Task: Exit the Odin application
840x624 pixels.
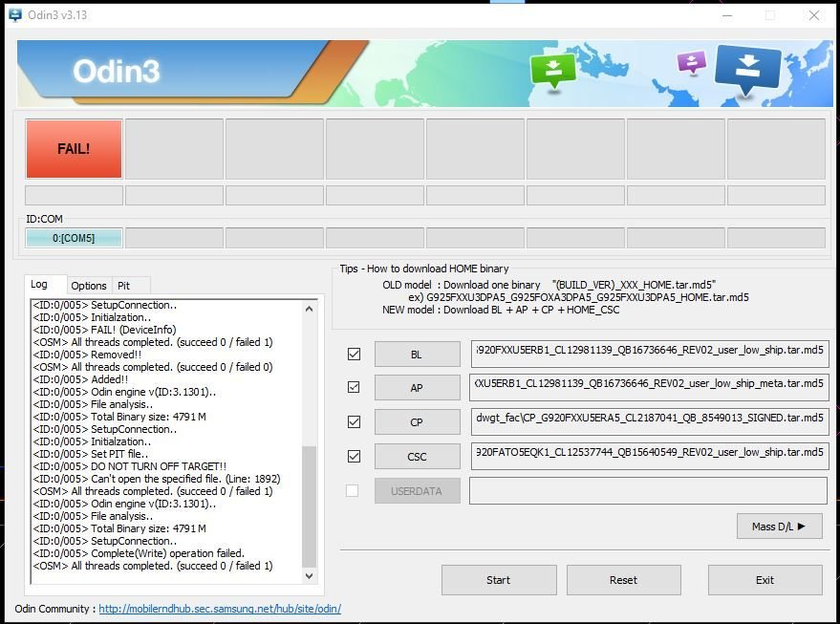Action: (765, 580)
